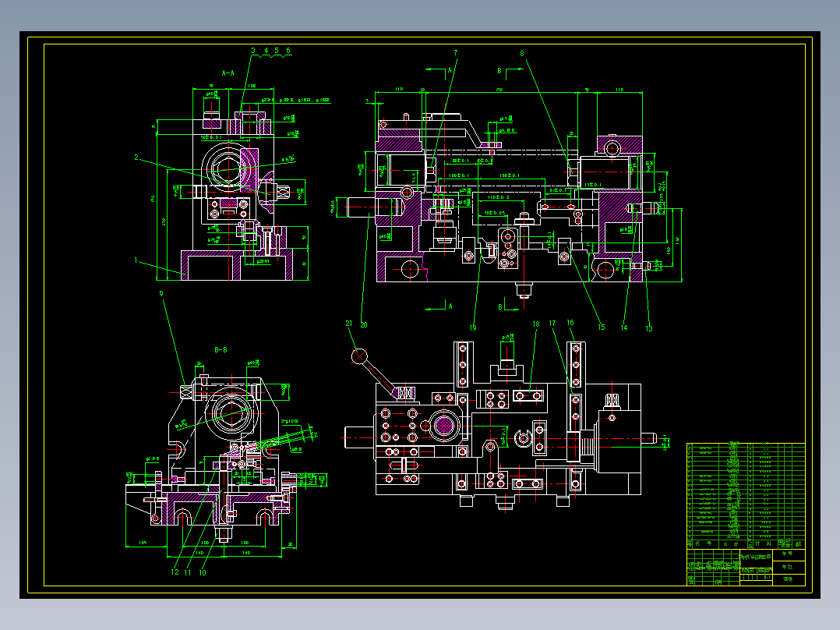
Task: Click callout number 16 above plan view
Action: coord(570,322)
